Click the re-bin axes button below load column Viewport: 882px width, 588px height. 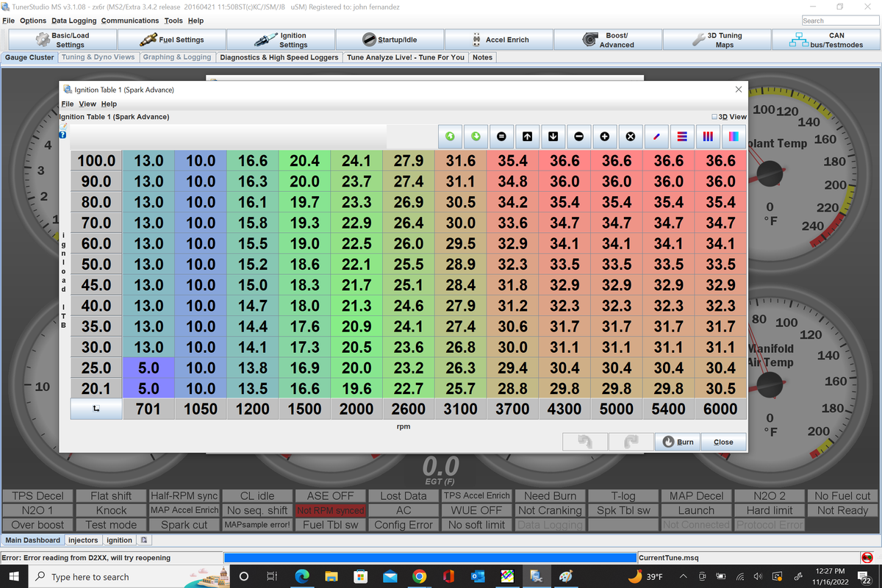(x=96, y=409)
